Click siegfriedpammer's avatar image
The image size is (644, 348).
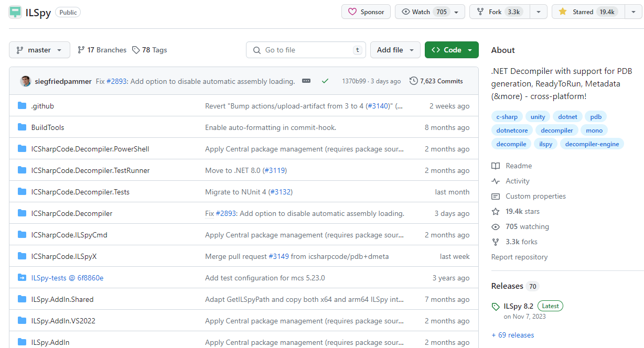(25, 81)
